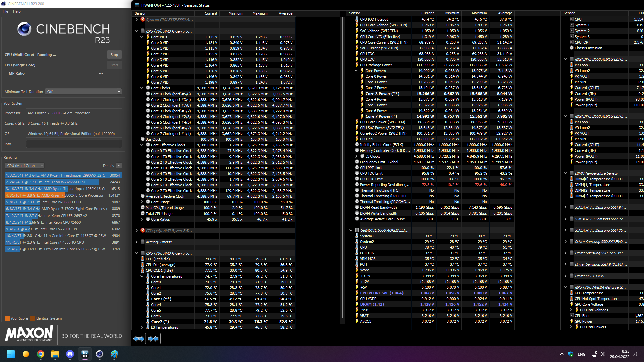644x362 pixels.
Task: Click HWiNFO icon in taskbar
Action: [x=85, y=354]
